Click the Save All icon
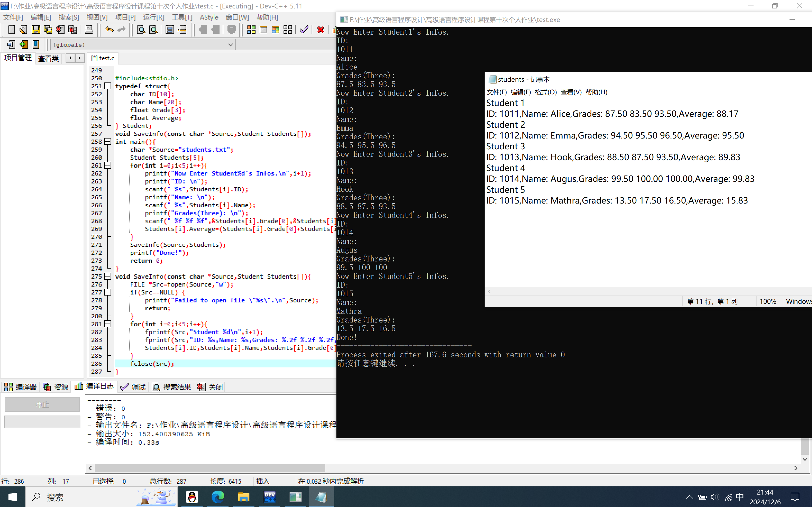 point(48,30)
